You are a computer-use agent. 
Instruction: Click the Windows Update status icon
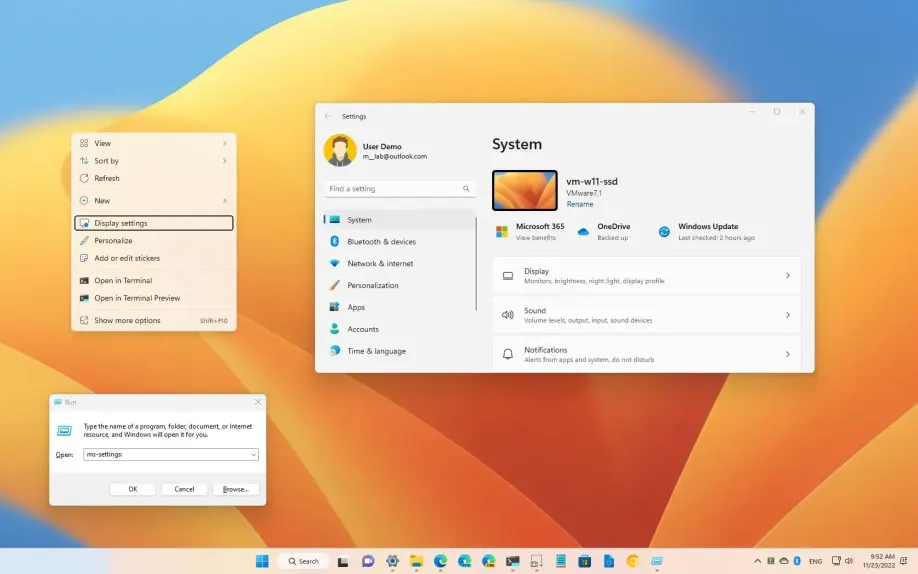664,232
